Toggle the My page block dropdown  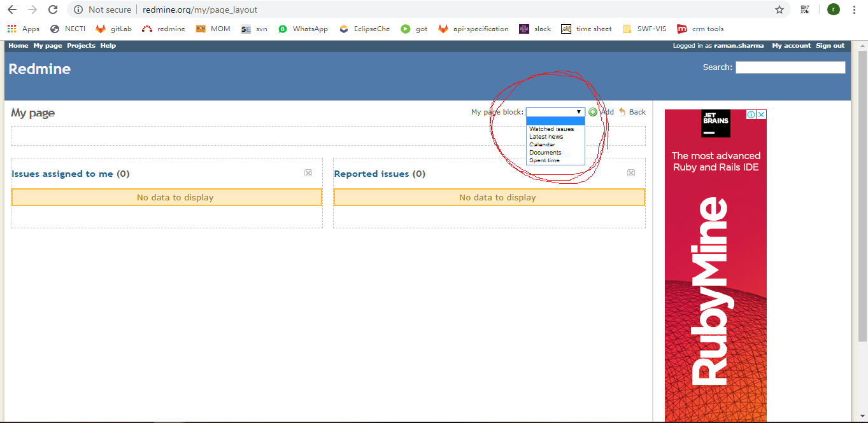pyautogui.click(x=555, y=112)
